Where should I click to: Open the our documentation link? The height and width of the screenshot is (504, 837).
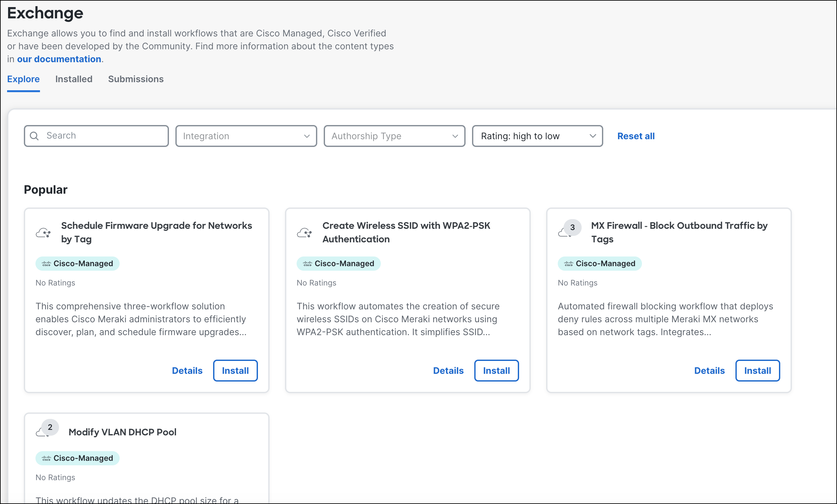tap(59, 59)
